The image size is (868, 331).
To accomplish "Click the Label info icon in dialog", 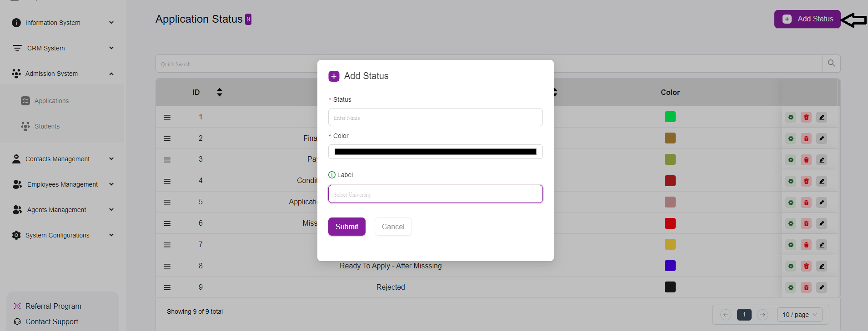I will point(332,175).
